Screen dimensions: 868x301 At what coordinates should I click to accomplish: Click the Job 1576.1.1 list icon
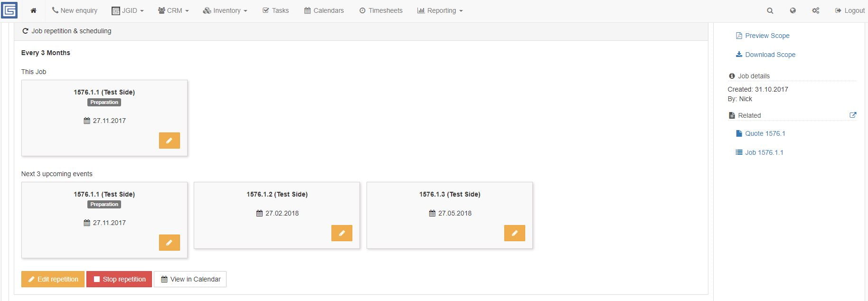(739, 152)
